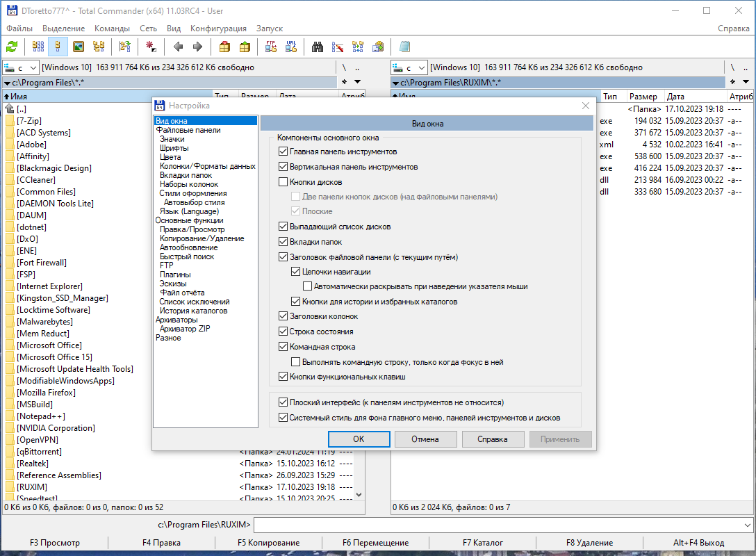756x556 pixels.
Task: Click the pack files box icon
Action: (x=224, y=47)
